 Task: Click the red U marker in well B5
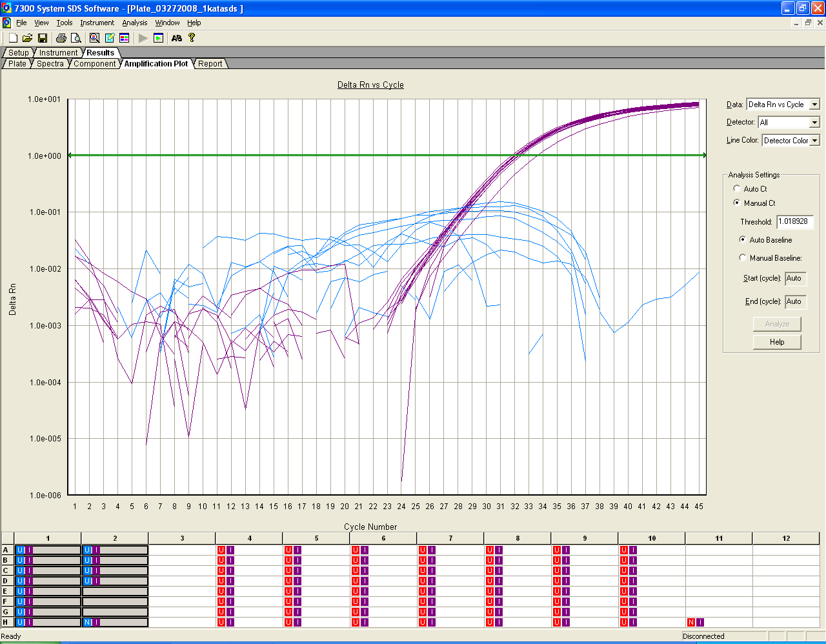pos(288,560)
